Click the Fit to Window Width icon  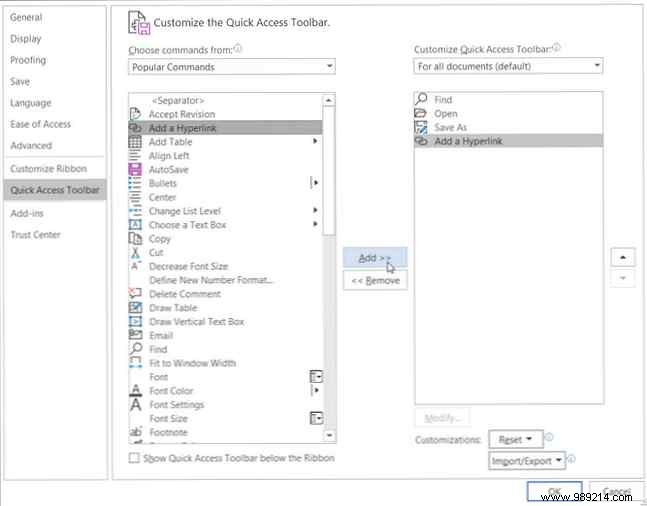tap(135, 363)
